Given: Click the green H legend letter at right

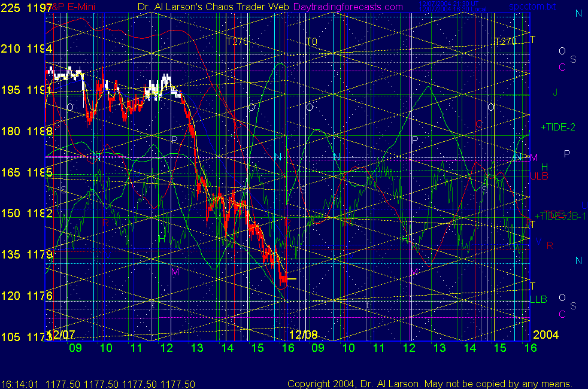Looking at the screenshot, I should [544, 167].
